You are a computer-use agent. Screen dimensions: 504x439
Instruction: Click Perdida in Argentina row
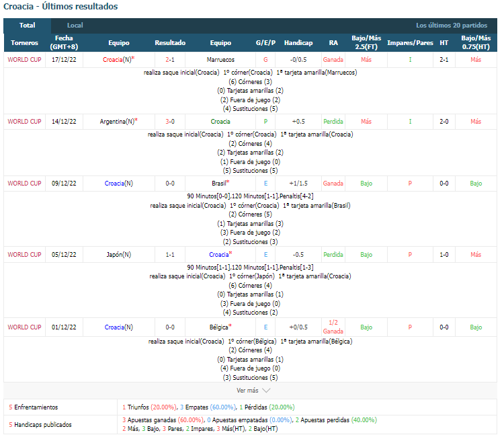click(333, 122)
